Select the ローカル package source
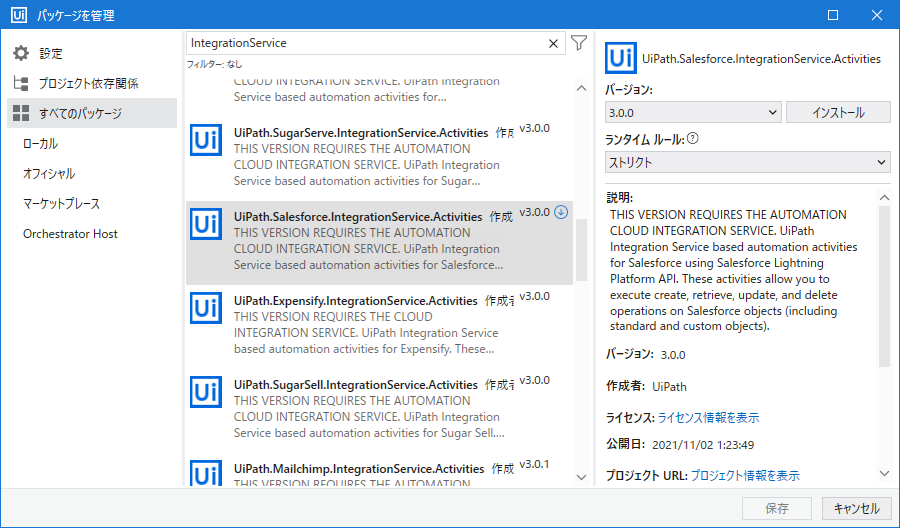Screen dimensions: 900x528 pos(40,143)
